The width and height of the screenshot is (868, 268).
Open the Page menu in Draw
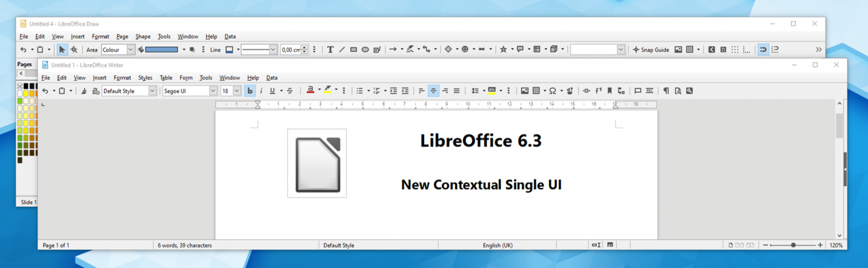click(x=122, y=36)
